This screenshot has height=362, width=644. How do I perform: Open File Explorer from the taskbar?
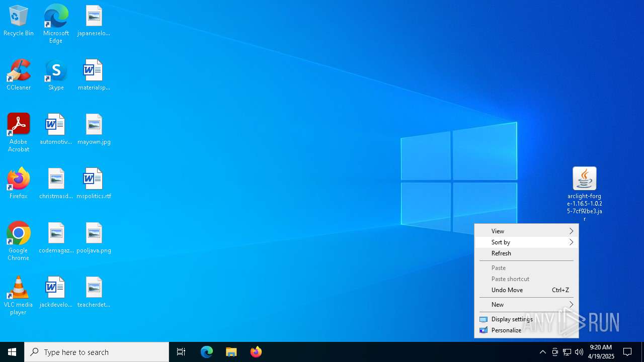231,352
